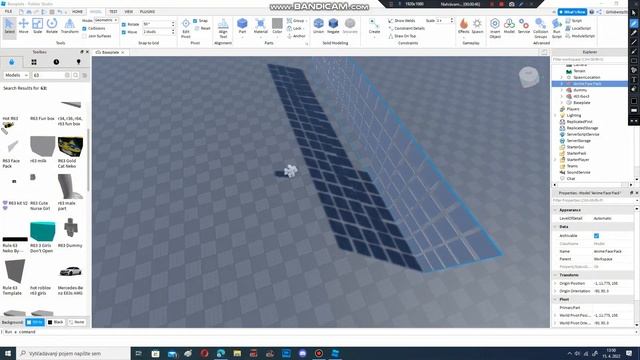Viewport: 640px width, 360px height.
Task: Click the Service icon
Action: tap(524, 26)
